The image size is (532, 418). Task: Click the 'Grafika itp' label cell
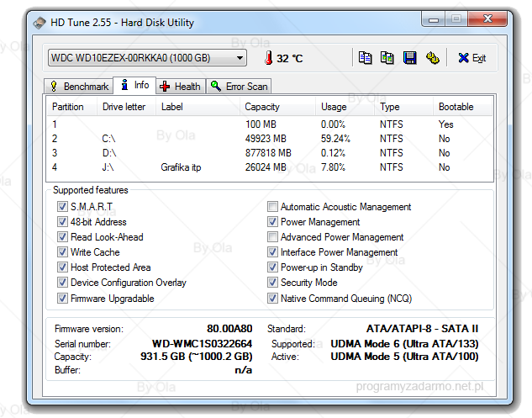pos(181,167)
